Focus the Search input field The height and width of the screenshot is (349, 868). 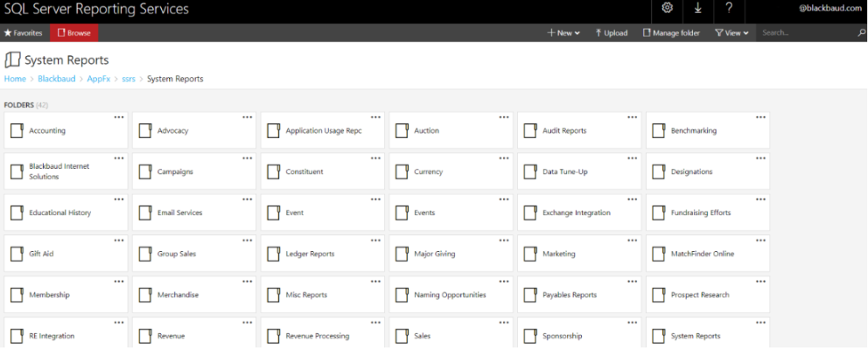pyautogui.click(x=807, y=32)
